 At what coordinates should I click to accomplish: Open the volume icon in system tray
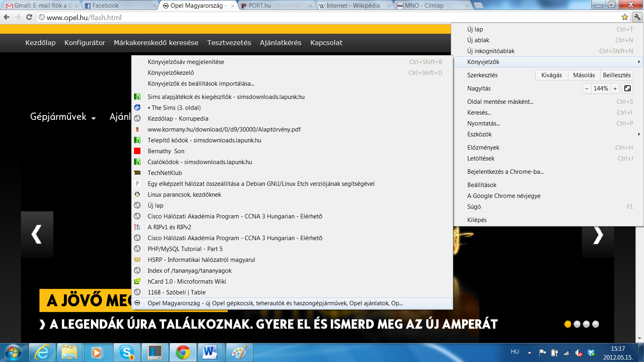(x=578, y=353)
